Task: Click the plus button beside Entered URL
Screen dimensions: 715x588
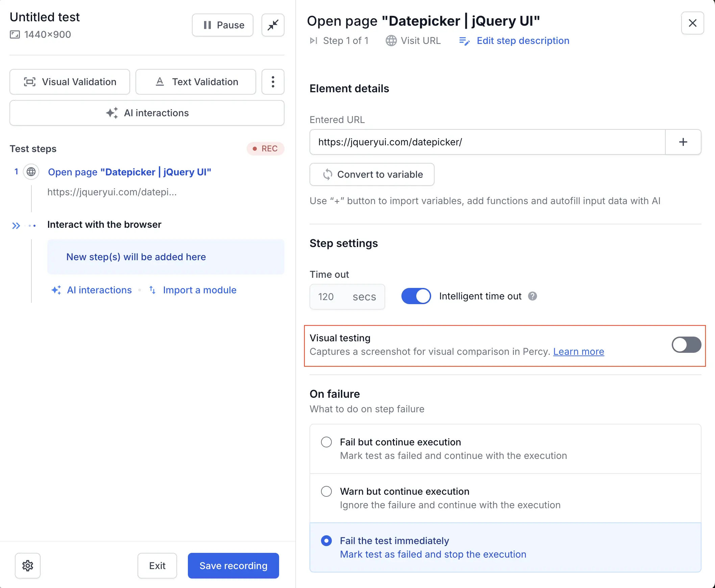Action: [x=683, y=142]
